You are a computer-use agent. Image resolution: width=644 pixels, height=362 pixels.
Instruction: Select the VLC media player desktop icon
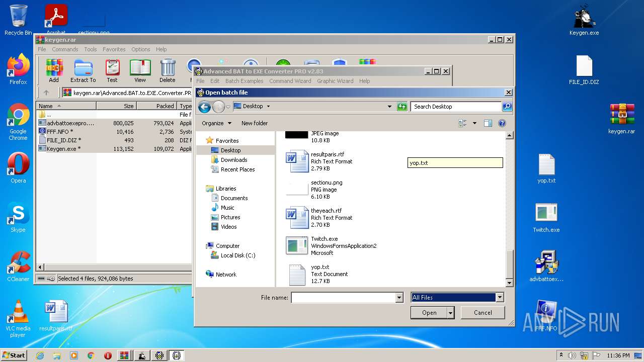point(18,319)
